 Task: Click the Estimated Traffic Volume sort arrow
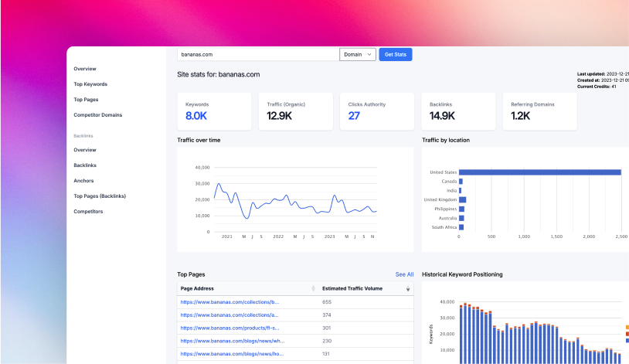[408, 288]
